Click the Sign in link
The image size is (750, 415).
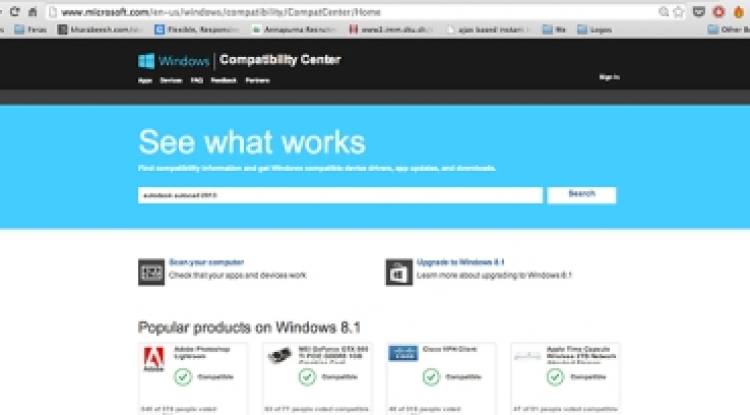coord(609,77)
